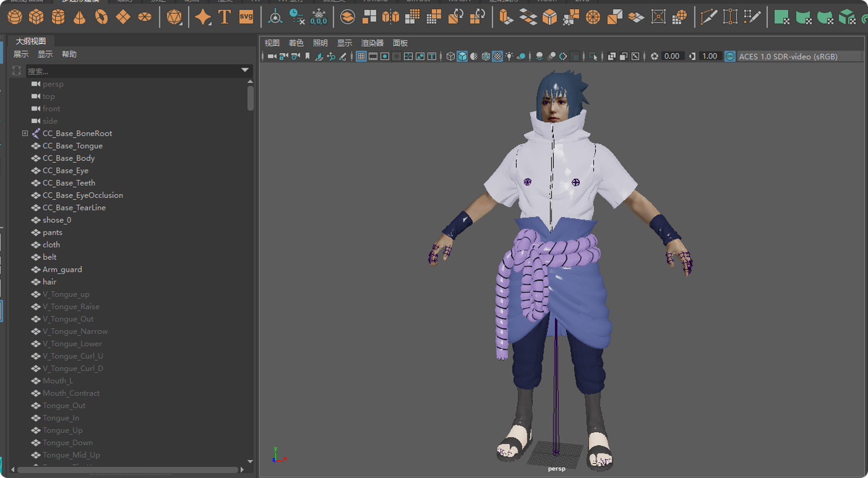Click the lock camera icon

point(284,56)
